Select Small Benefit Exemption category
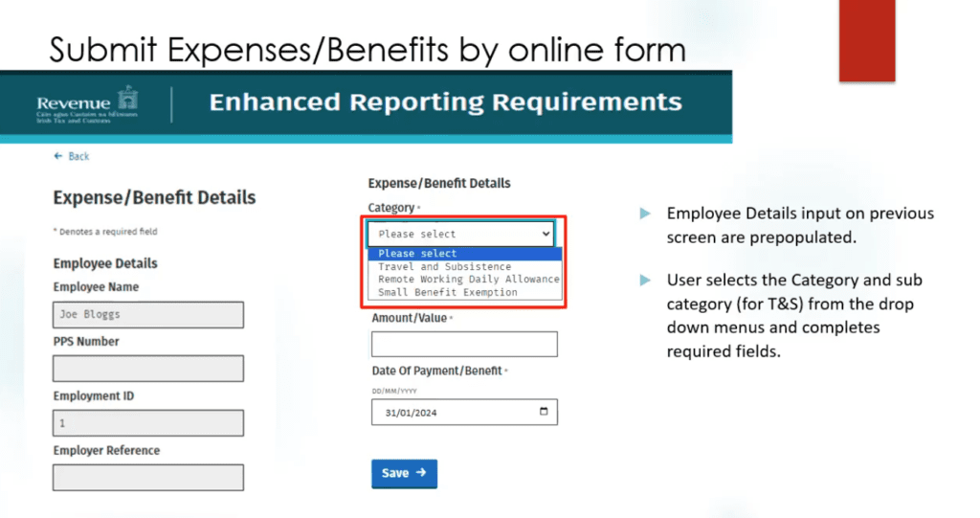This screenshot has height=518, width=980. coord(448,292)
